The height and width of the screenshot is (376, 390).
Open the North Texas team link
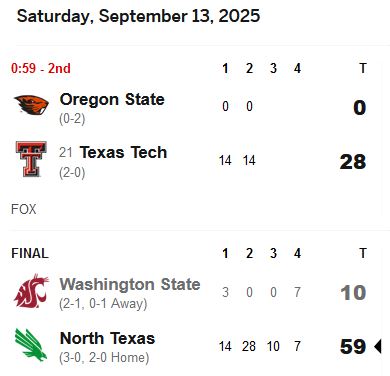(x=107, y=338)
